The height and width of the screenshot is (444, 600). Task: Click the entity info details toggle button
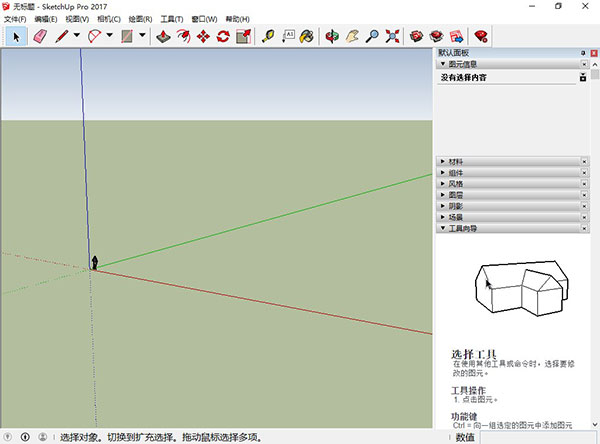[x=583, y=77]
